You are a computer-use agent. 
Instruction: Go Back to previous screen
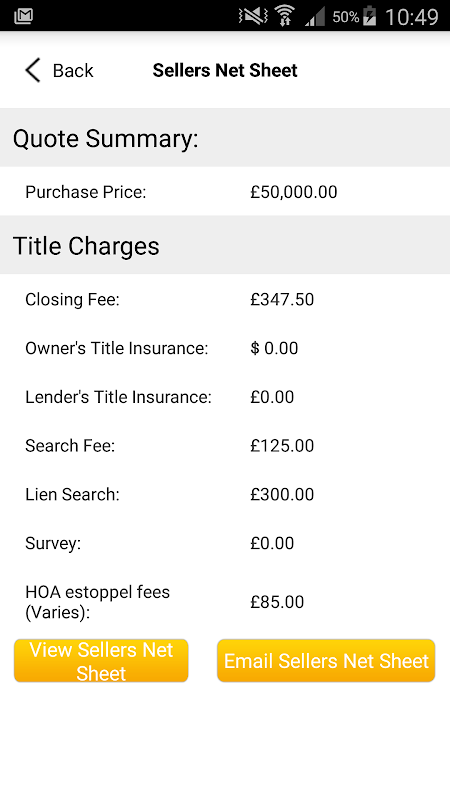[x=59, y=70]
